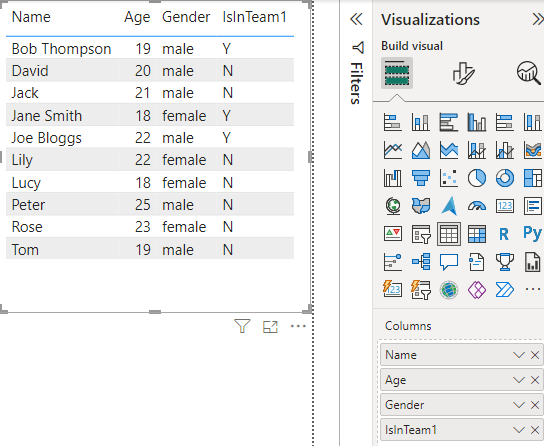Select the Stacked column chart visual
This screenshot has height=446, width=544.
point(421,122)
